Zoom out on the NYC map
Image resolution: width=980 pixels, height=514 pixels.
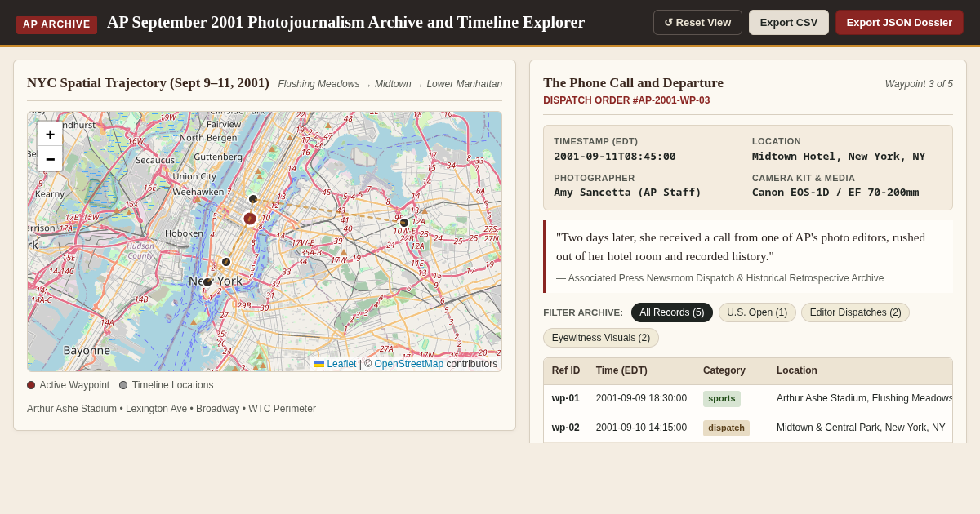coord(50,158)
